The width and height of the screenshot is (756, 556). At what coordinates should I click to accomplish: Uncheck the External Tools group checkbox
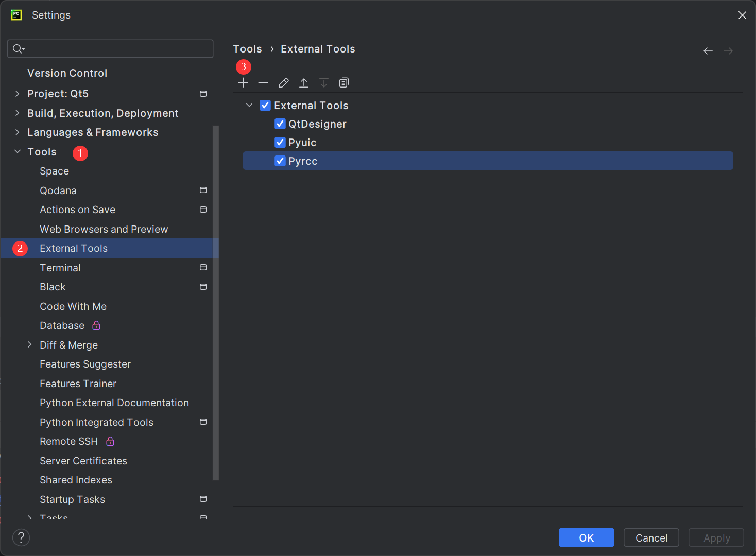point(265,106)
